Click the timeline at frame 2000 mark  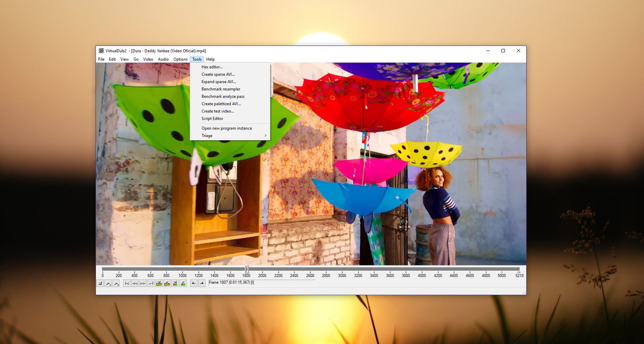coord(262,276)
